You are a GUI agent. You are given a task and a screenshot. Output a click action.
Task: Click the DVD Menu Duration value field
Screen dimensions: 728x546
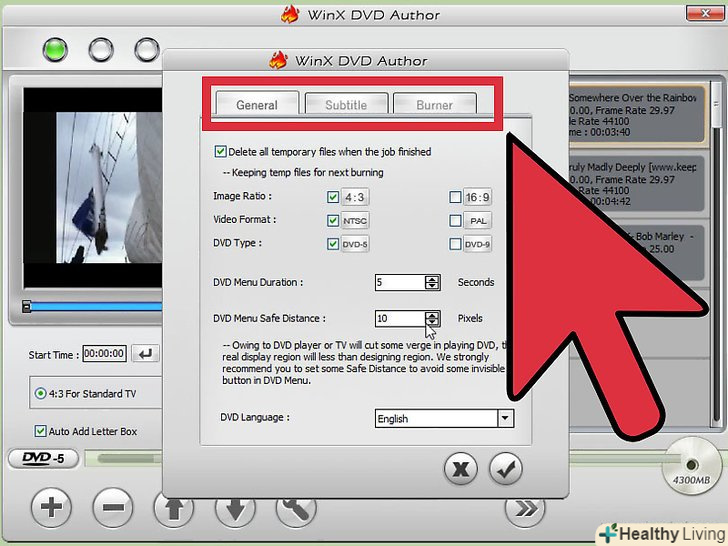[x=400, y=282]
